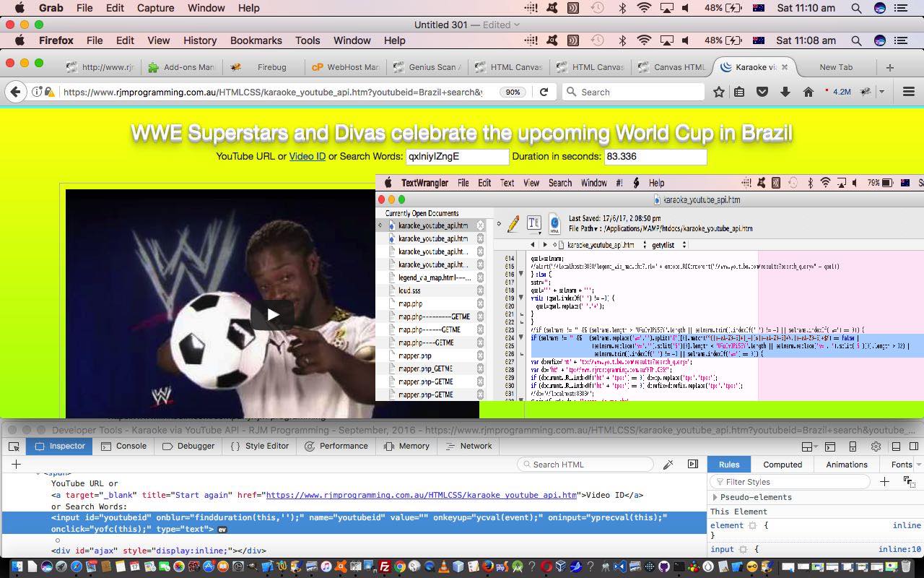Screen dimensions: 924x578
Task: Switch to the Genius Scan tab
Action: point(427,67)
